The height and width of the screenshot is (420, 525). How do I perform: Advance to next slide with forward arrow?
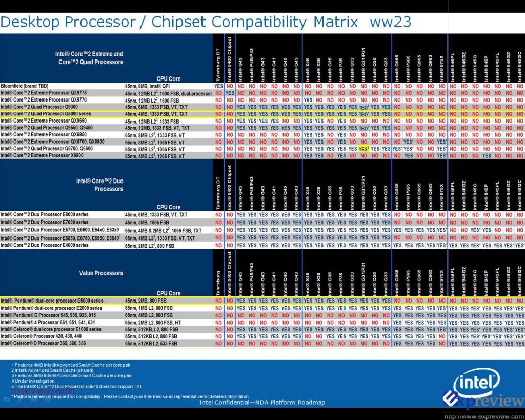pyautogui.click(x=48, y=399)
